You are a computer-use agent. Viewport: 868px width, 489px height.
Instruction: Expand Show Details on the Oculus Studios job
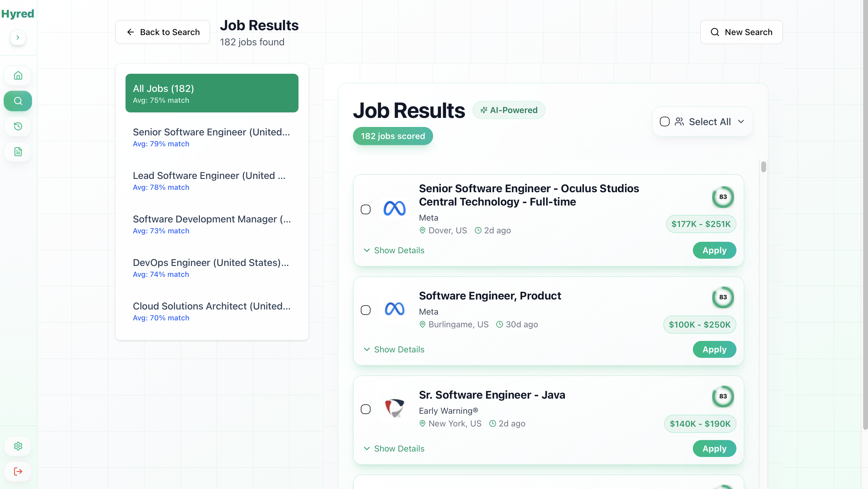pyautogui.click(x=399, y=250)
